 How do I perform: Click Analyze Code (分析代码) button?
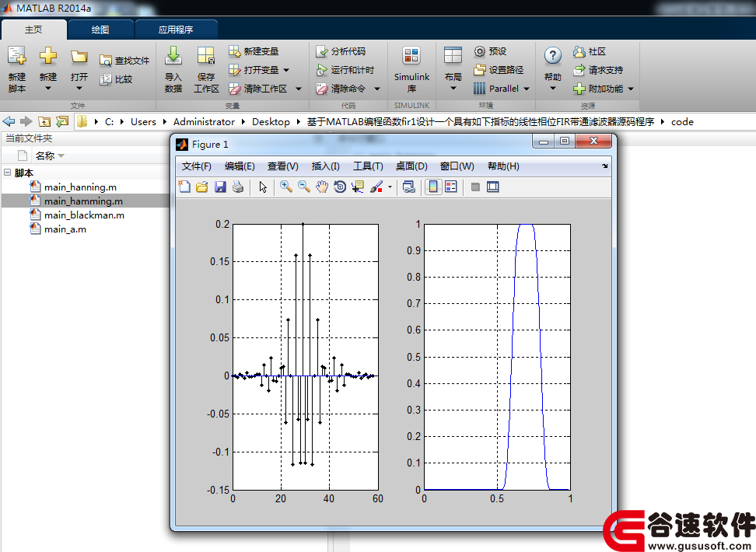pos(341,51)
